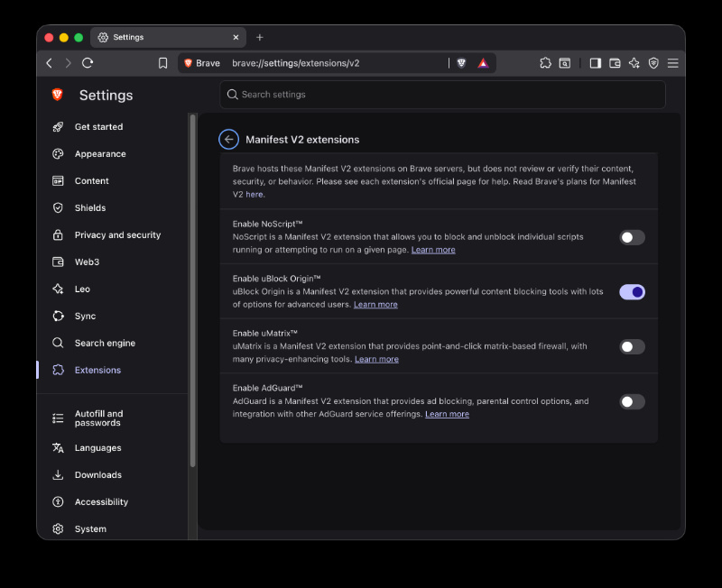Enable the NoScript toggle
The height and width of the screenshot is (588, 722).
click(x=632, y=237)
